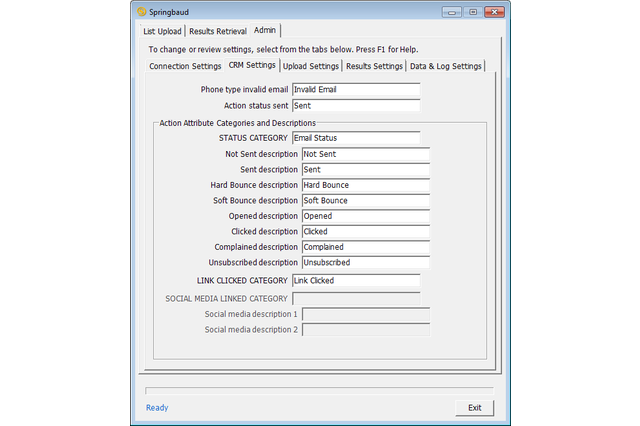Edit the Not Sent description field
The image size is (640, 426).
(365, 154)
